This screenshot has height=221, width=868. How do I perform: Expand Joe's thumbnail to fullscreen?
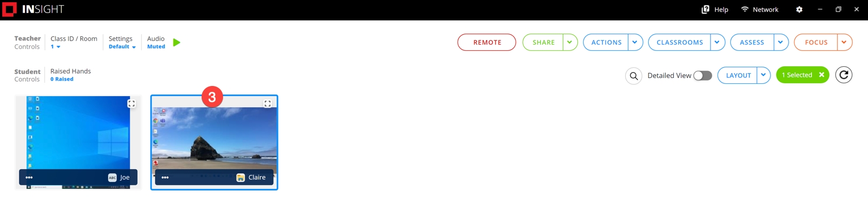click(131, 104)
